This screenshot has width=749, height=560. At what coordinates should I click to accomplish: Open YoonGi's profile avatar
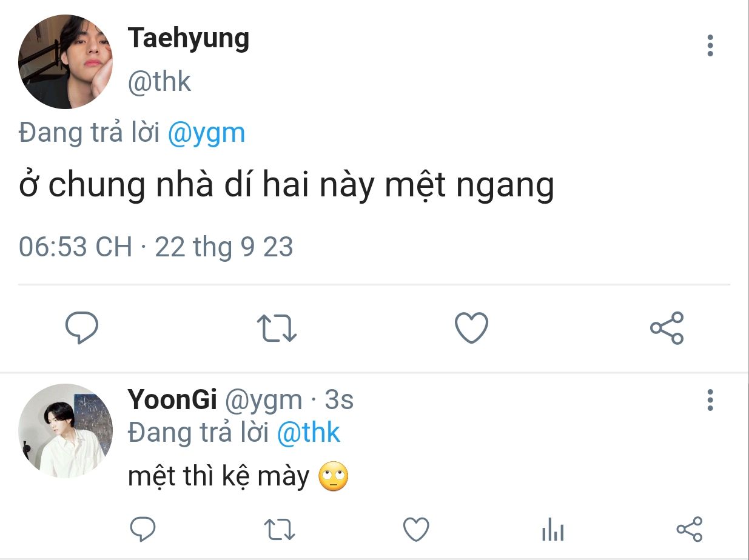pyautogui.click(x=65, y=431)
